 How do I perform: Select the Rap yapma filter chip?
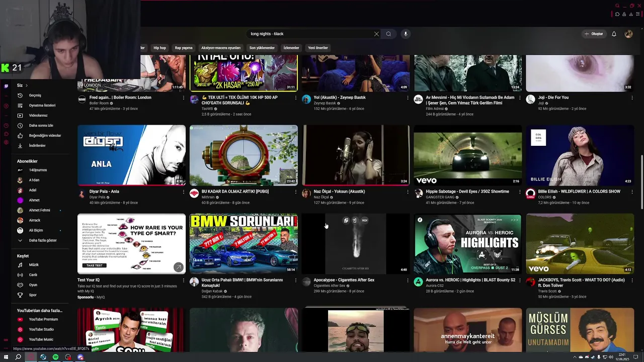[184, 48]
